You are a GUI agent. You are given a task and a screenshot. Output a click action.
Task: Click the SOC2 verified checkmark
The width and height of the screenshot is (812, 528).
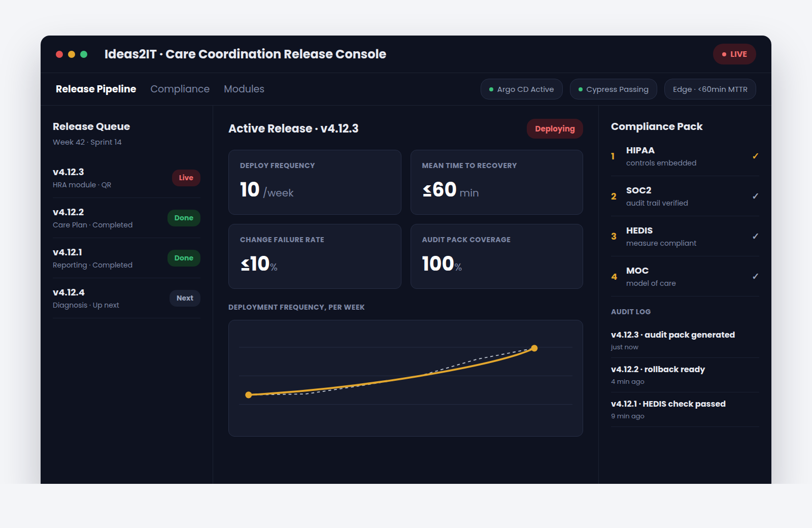755,196
